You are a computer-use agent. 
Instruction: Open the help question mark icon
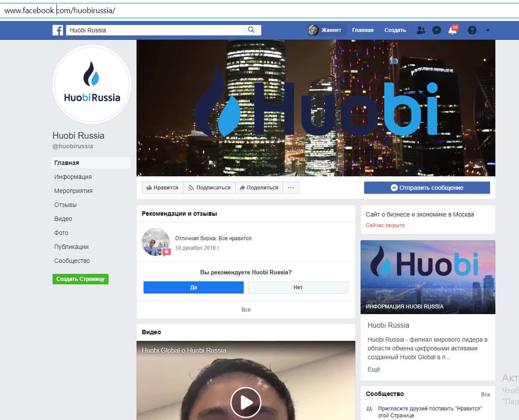click(472, 30)
